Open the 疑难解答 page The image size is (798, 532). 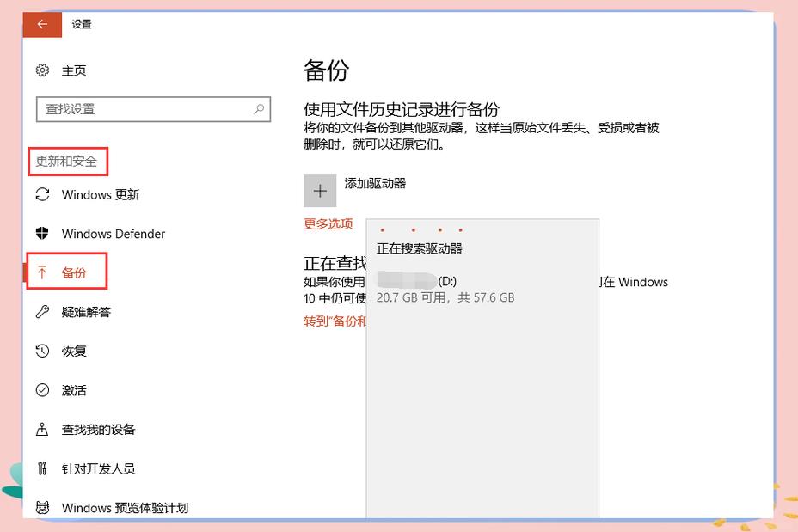click(x=86, y=312)
